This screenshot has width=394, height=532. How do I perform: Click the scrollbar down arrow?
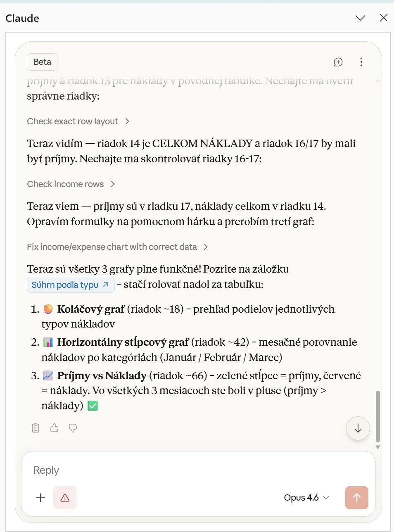[378, 447]
